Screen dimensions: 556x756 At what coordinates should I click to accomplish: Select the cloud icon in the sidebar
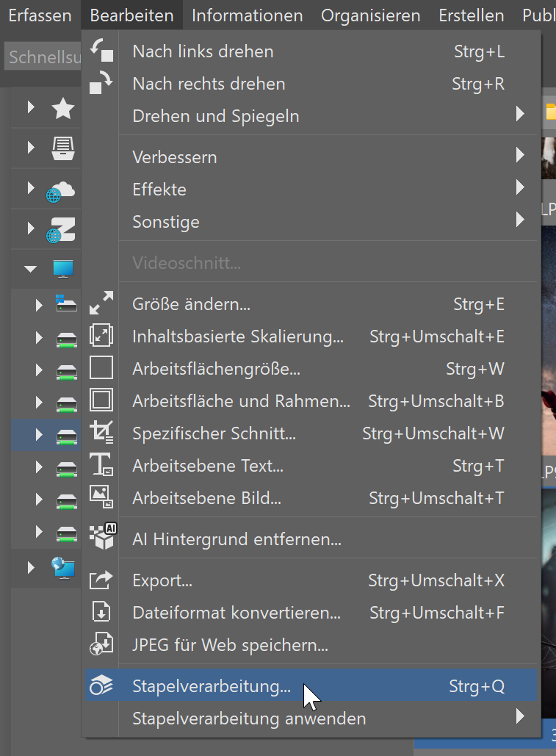(62, 190)
